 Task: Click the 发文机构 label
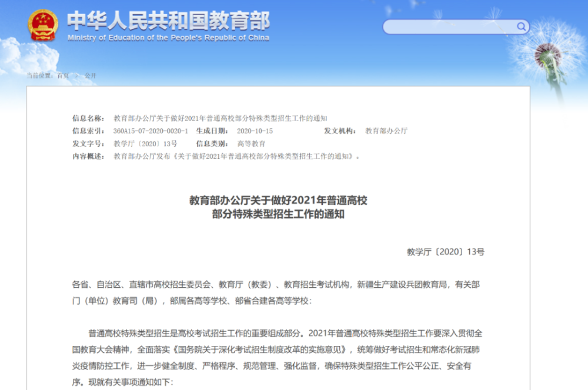click(340, 131)
